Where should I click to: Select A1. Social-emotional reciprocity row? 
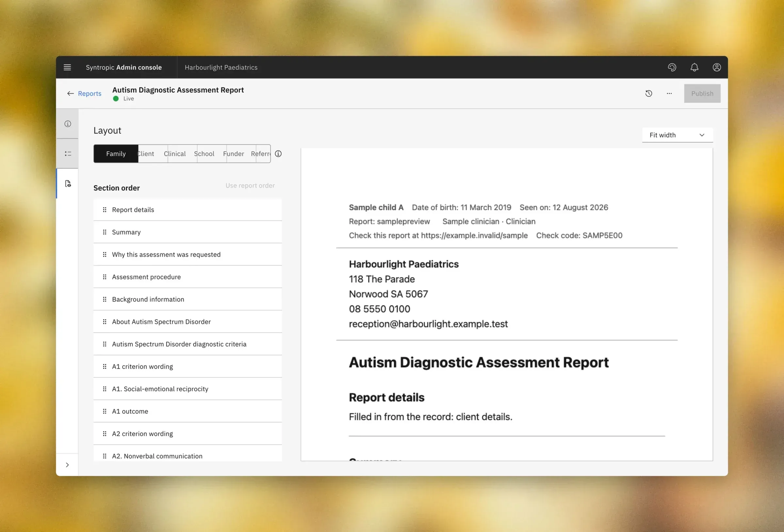click(x=188, y=389)
